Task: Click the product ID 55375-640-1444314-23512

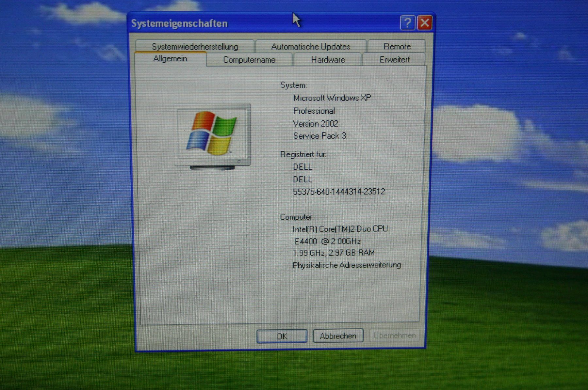Action: point(339,192)
